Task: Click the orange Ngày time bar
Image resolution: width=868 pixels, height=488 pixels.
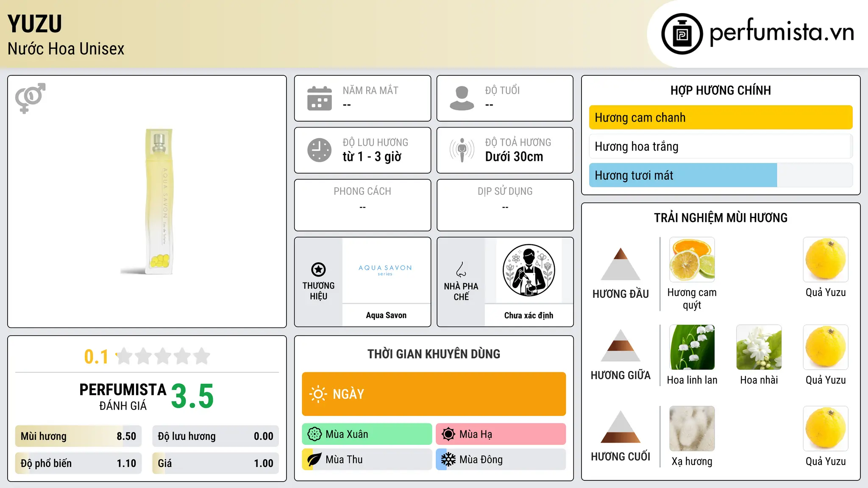Action: tap(434, 394)
